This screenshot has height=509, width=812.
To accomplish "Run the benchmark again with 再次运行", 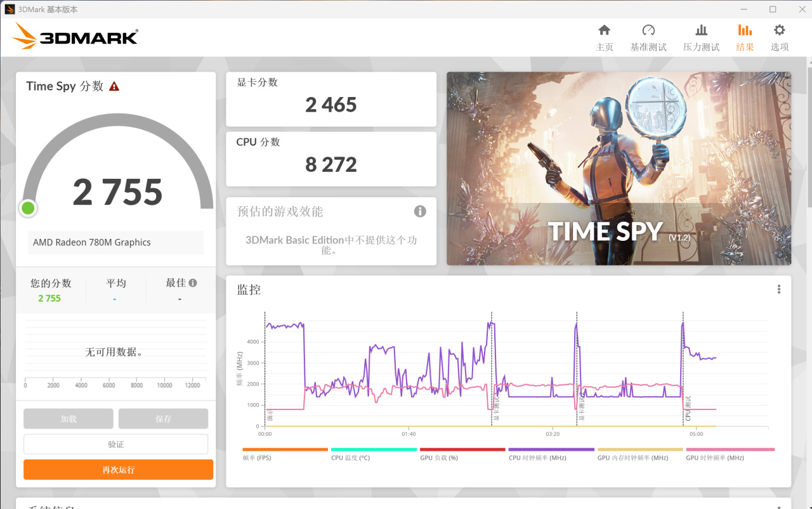I will coord(119,470).
